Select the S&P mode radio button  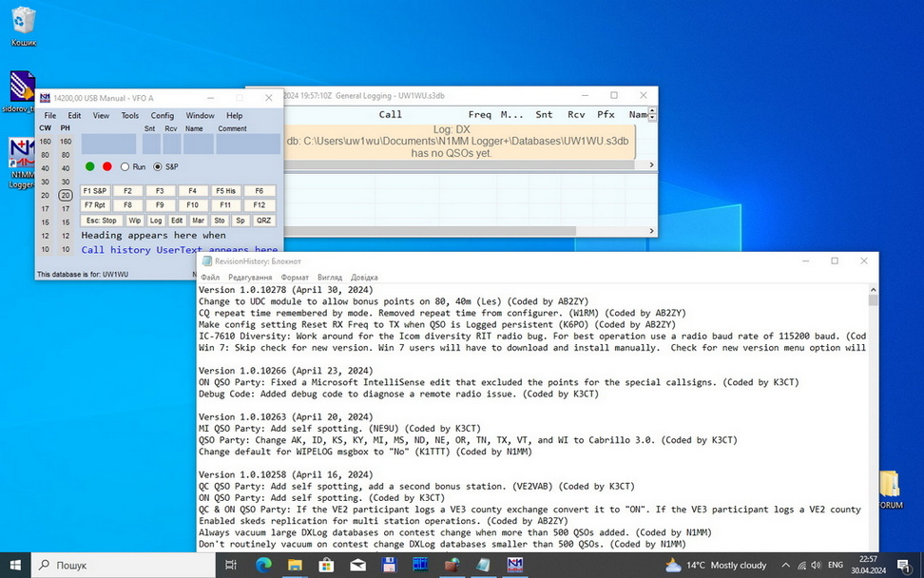pyautogui.click(x=158, y=166)
